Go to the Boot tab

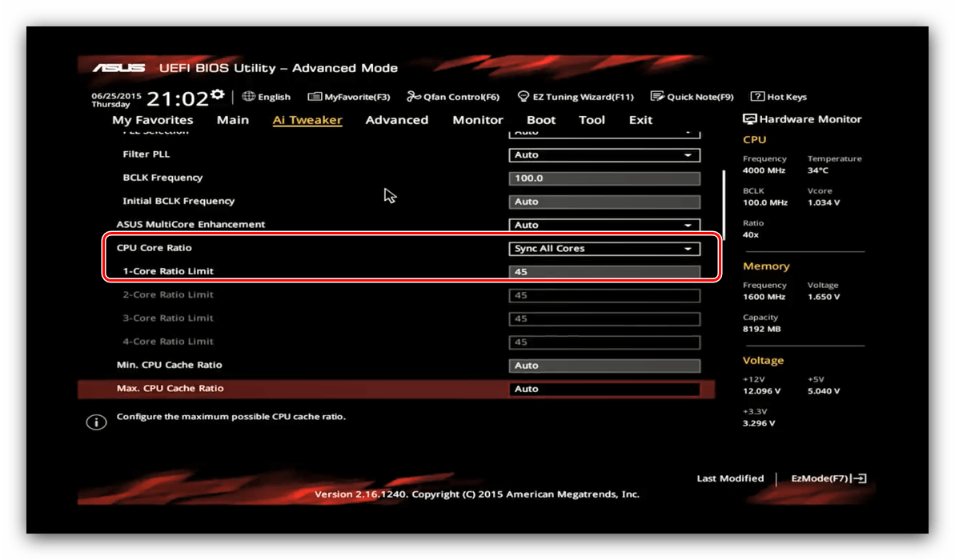[x=541, y=120]
